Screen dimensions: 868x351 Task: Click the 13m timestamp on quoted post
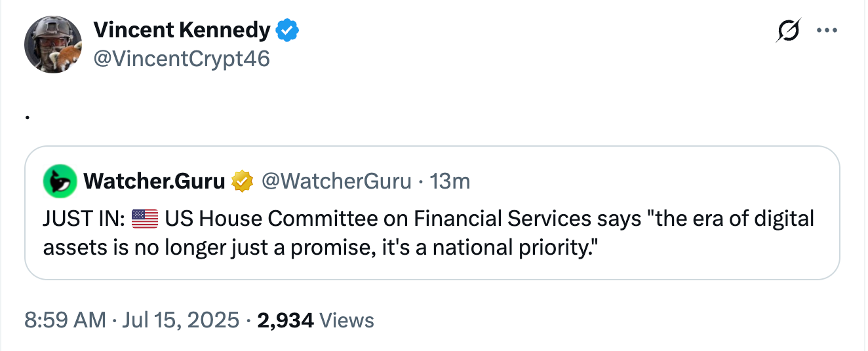(450, 181)
